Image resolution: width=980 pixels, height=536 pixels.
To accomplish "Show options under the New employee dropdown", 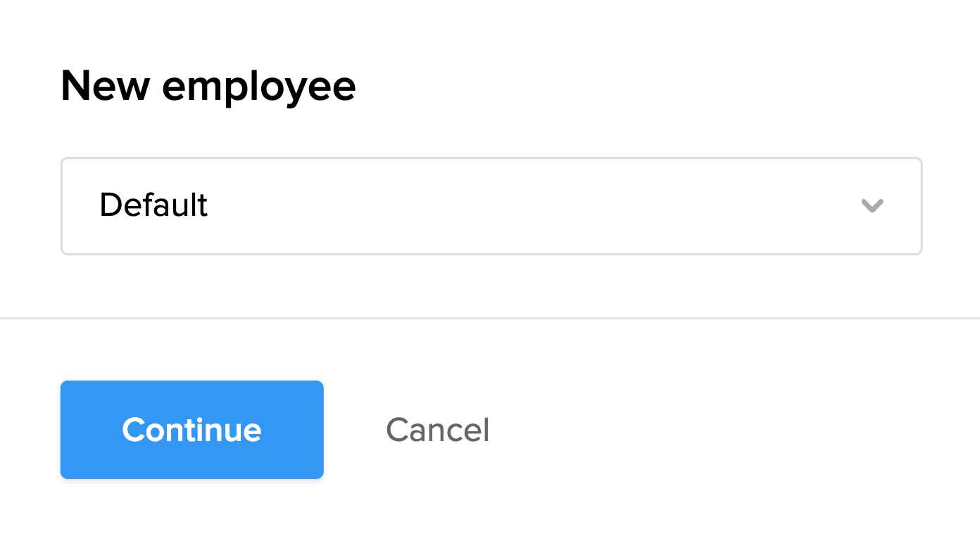I will [x=491, y=205].
